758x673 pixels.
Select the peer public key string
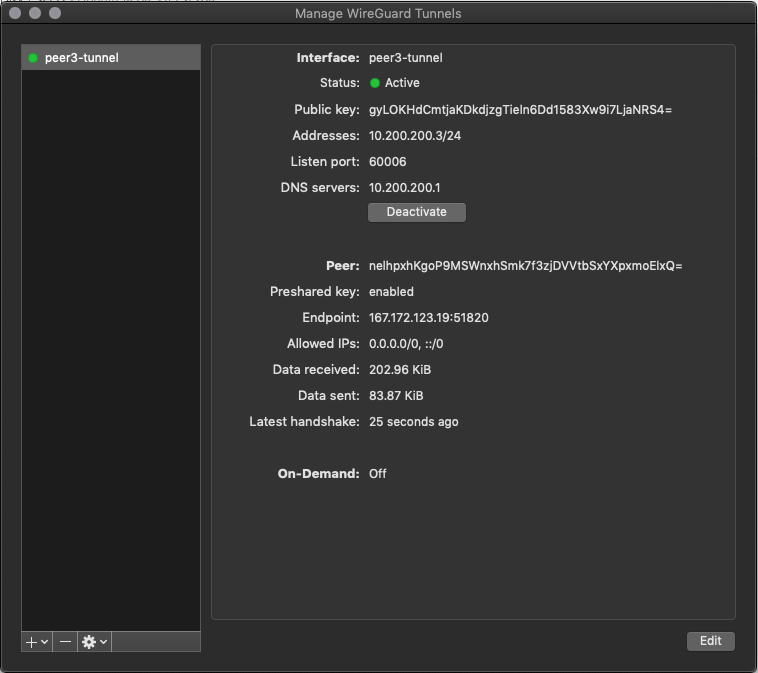(525, 266)
